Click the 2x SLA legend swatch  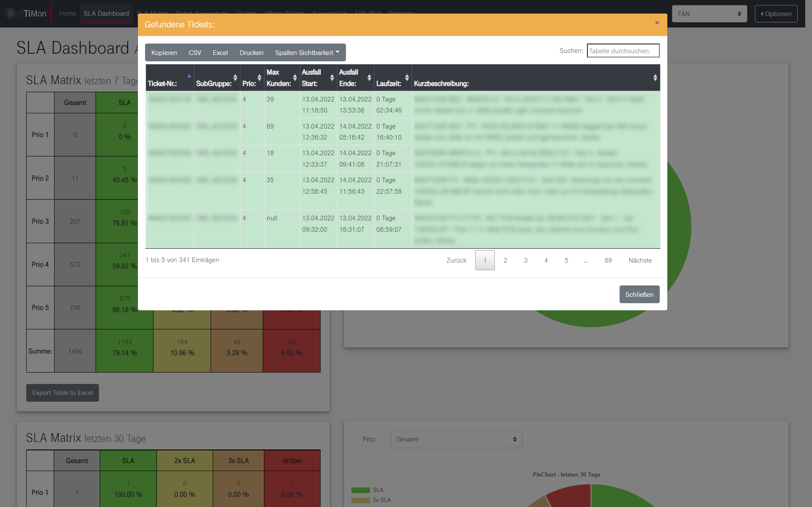pos(361,500)
